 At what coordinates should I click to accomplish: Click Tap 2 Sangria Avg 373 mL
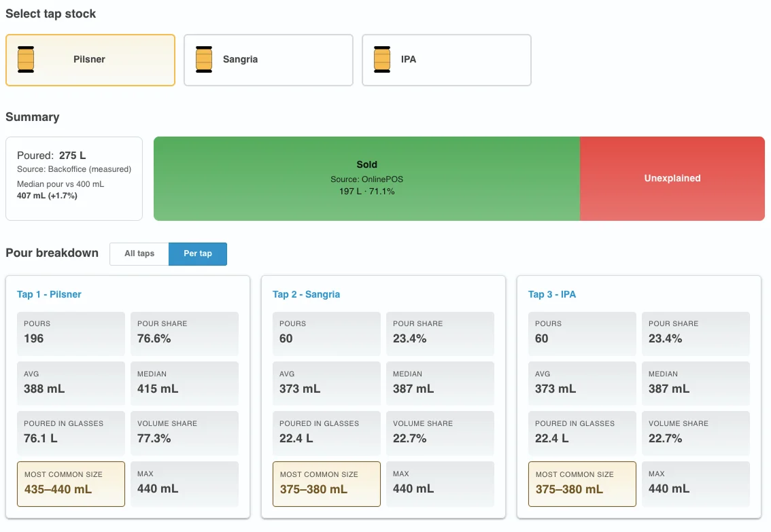tap(326, 384)
